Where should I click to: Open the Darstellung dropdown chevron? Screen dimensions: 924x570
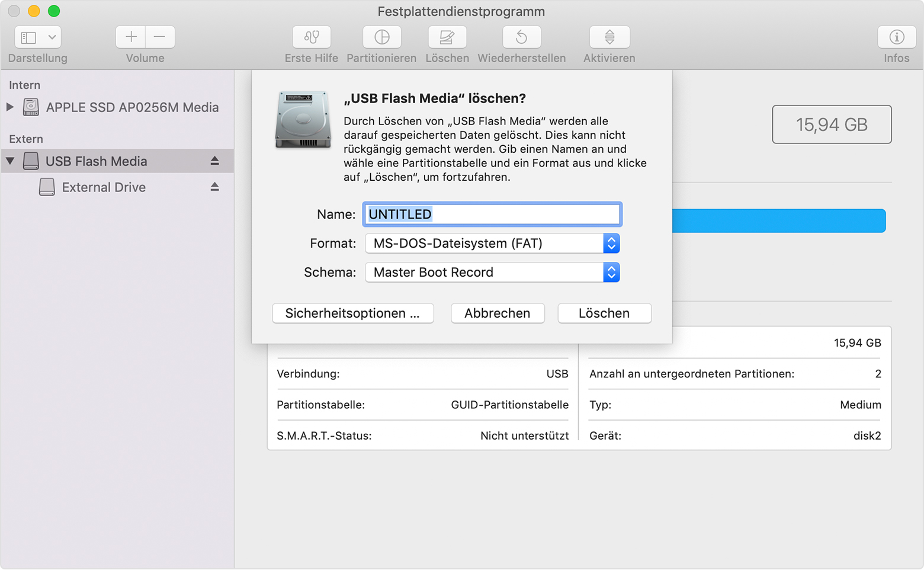tap(52, 37)
